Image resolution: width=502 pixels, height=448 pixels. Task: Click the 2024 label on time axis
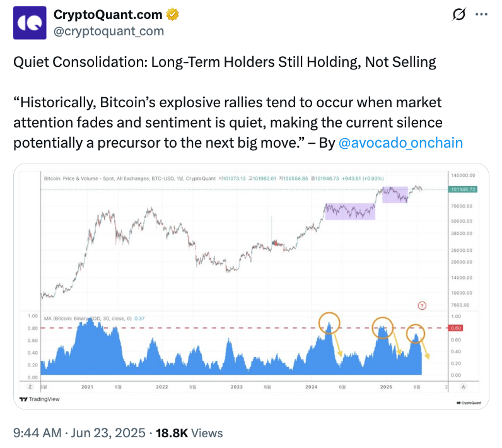[x=311, y=386]
